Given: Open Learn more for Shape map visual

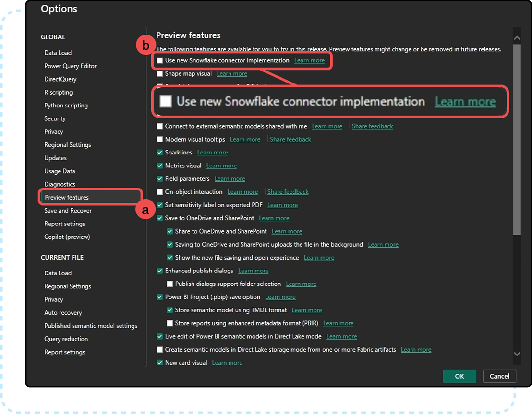Looking at the screenshot, I should pyautogui.click(x=232, y=74).
